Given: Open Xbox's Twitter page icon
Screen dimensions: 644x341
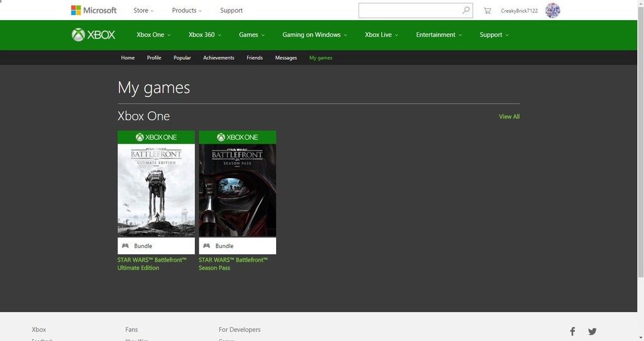Looking at the screenshot, I should coord(592,331).
